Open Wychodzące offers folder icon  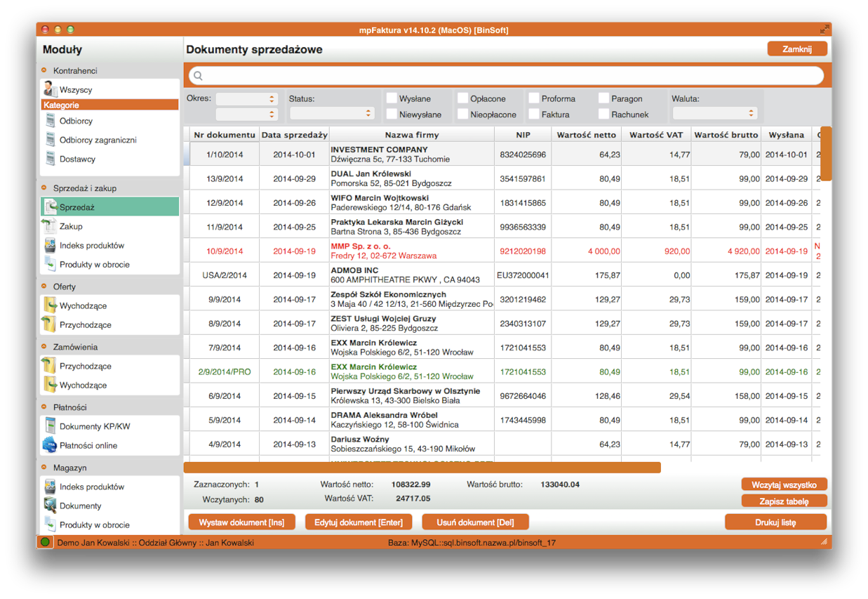49,305
